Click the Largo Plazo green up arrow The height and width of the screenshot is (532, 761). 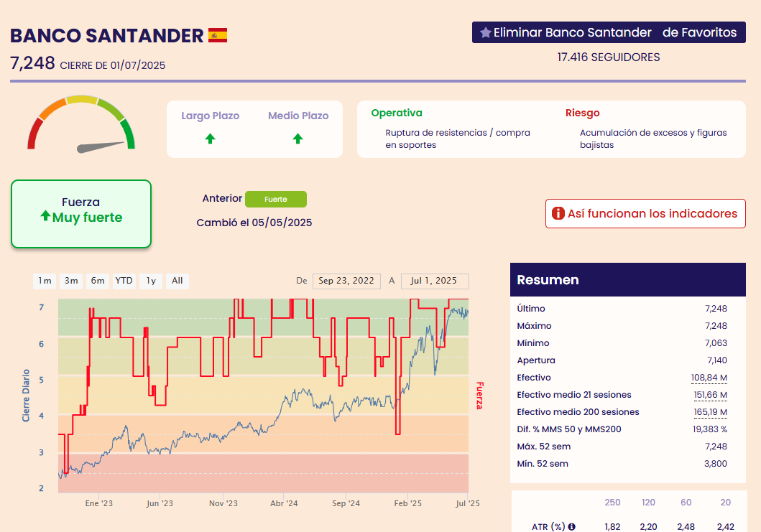click(210, 139)
